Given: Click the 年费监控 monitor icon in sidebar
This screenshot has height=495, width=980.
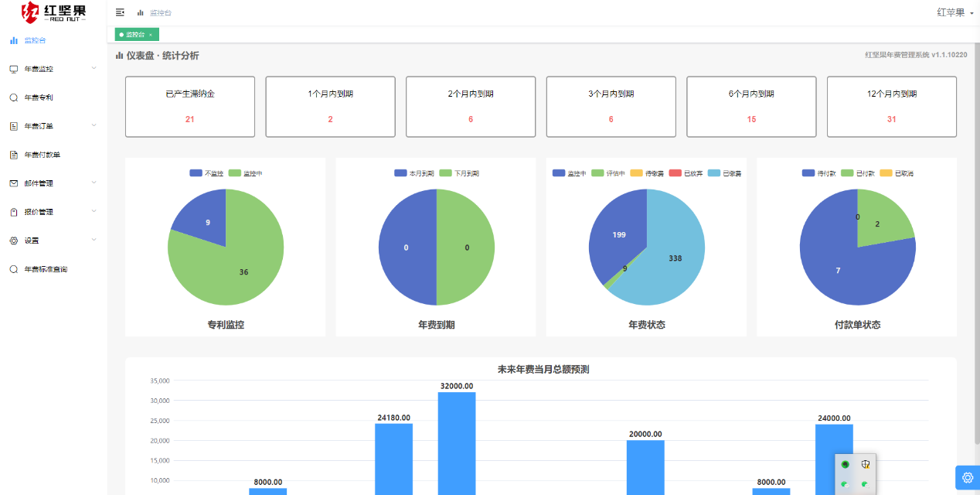Looking at the screenshot, I should [14, 69].
